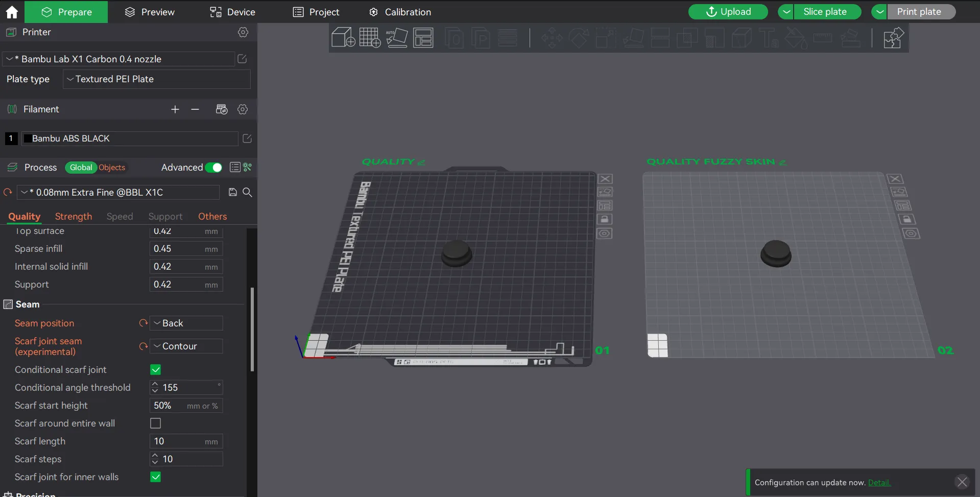Image resolution: width=980 pixels, height=497 pixels.
Task: Click the Slice plate button
Action: (827, 12)
